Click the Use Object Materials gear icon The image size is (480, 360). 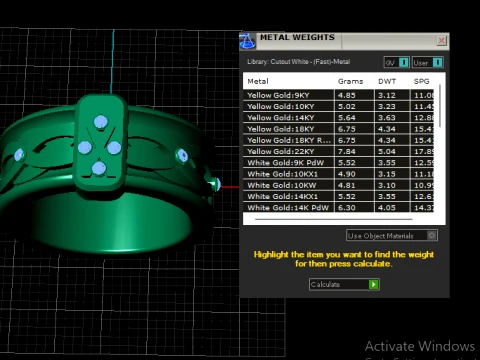point(432,236)
